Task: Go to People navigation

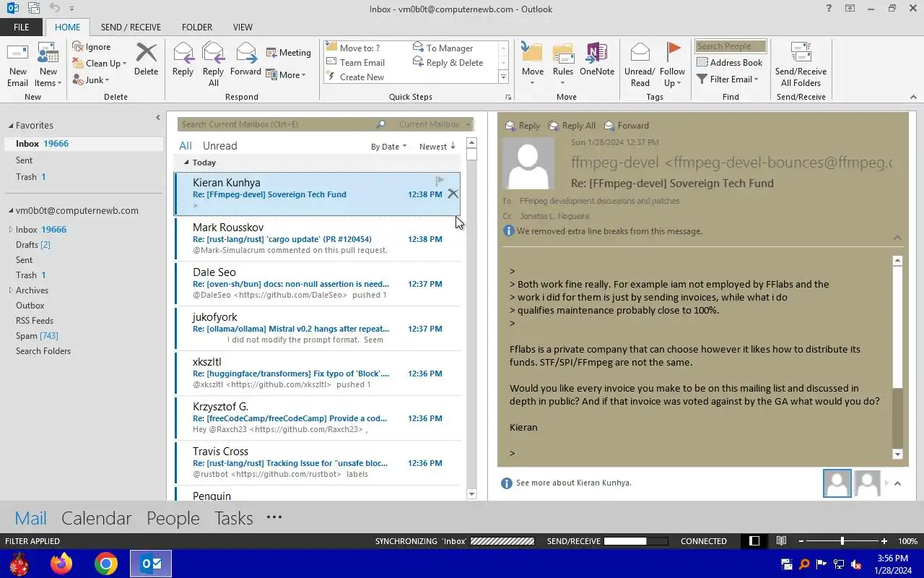Action: [173, 518]
